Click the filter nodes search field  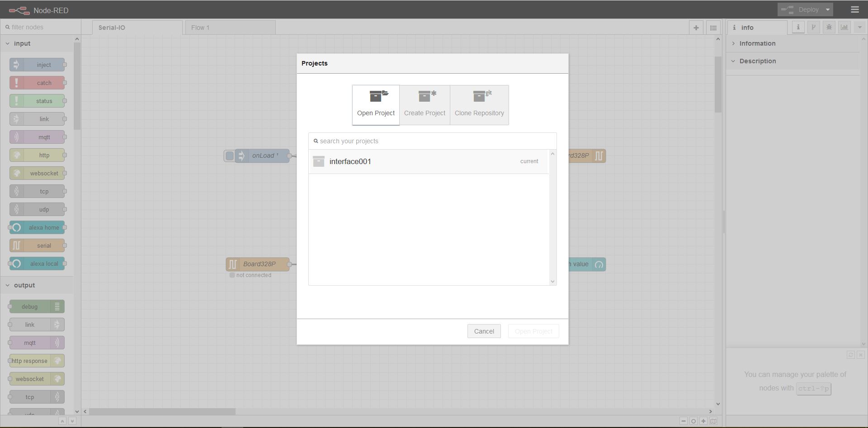point(41,27)
